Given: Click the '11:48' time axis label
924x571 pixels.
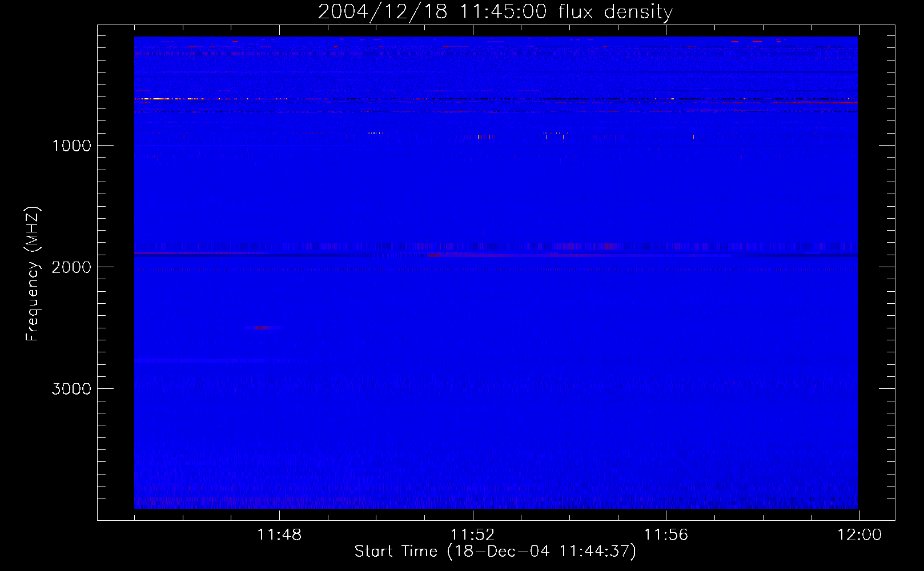Looking at the screenshot, I should (279, 535).
